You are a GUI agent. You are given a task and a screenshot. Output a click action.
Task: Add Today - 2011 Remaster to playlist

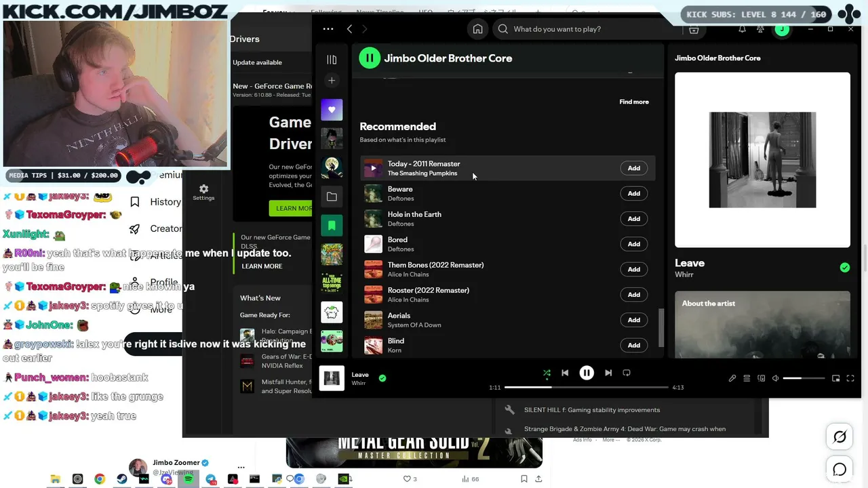[634, 168]
